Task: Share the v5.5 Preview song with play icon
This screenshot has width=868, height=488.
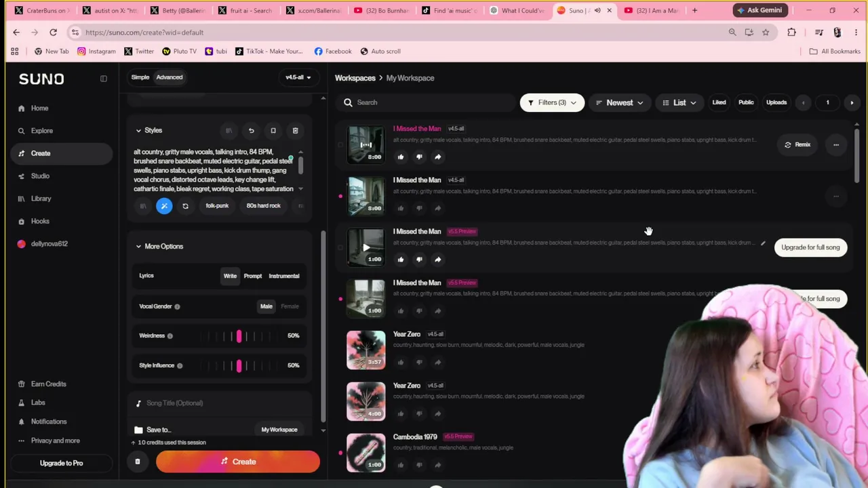Action: click(438, 260)
